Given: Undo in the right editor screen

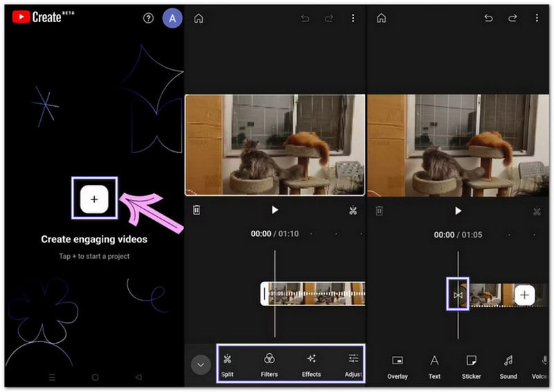Looking at the screenshot, I should (488, 18).
